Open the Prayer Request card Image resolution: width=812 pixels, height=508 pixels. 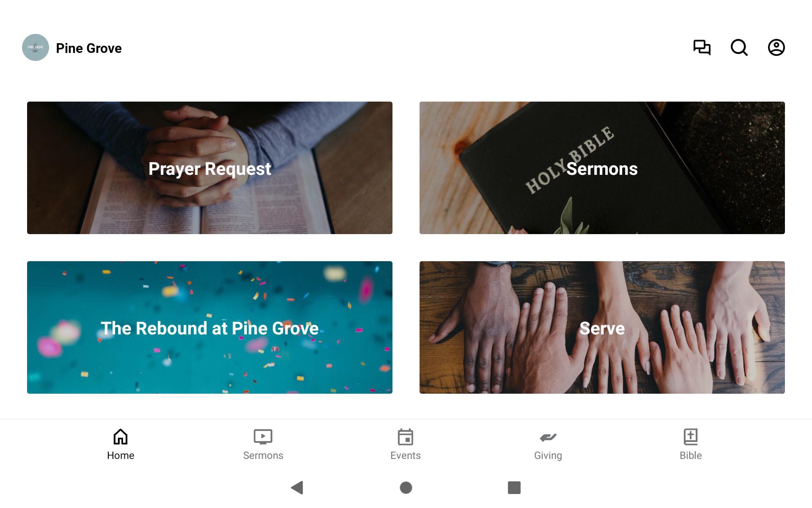(x=210, y=168)
